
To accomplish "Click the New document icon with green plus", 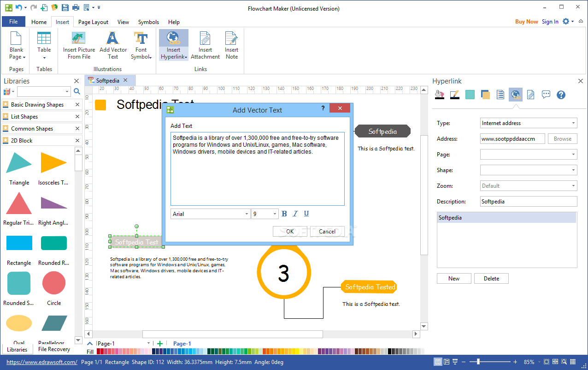I will (x=44, y=7).
